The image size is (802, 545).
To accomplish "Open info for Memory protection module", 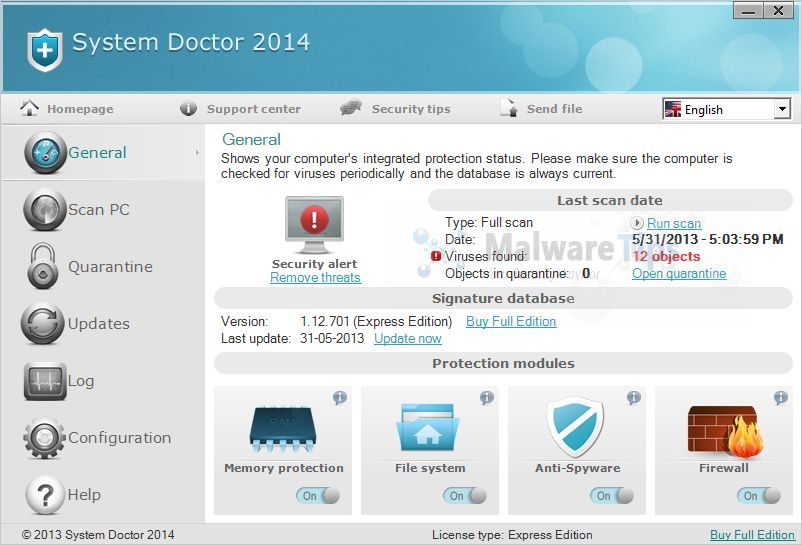I will 340,397.
